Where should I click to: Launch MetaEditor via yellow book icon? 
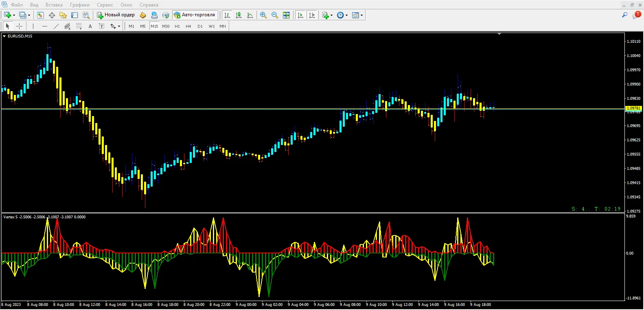(x=143, y=15)
